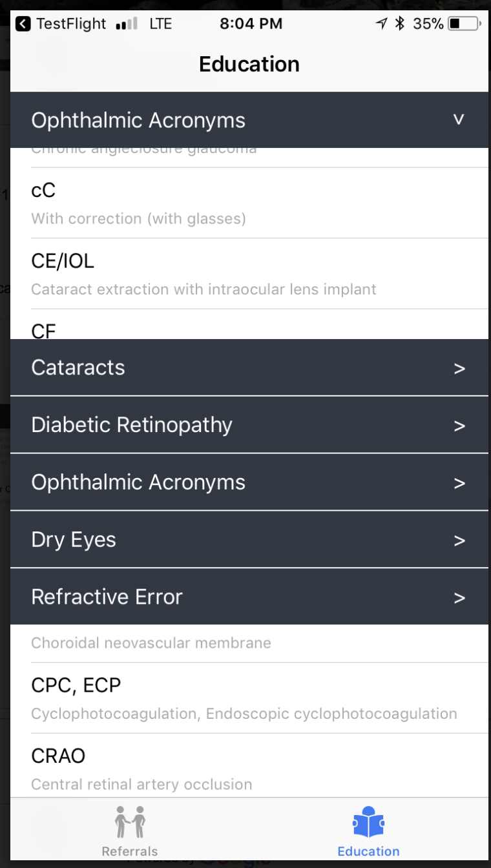491x868 pixels.
Task: Select the CRAO acronym row
Action: [249, 768]
